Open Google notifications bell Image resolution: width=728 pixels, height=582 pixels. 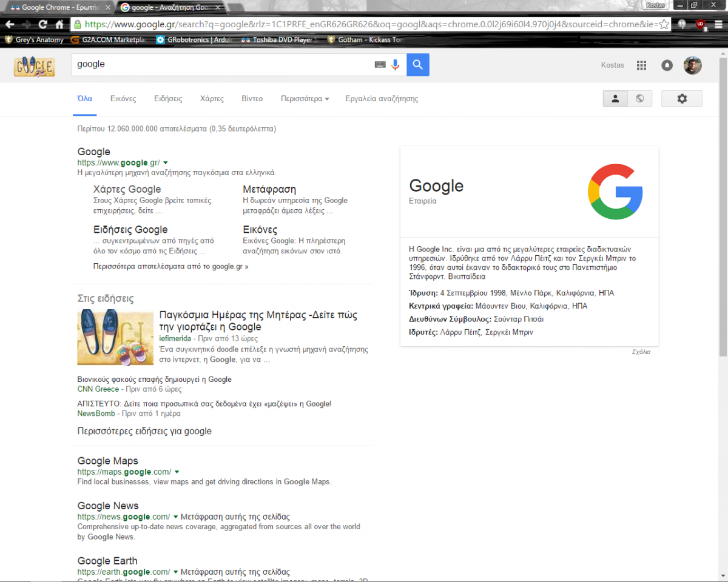pos(667,65)
